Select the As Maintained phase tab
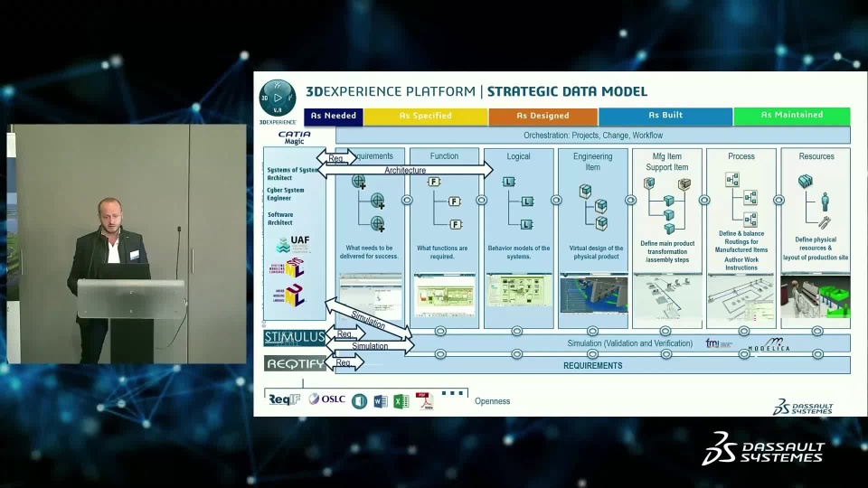The height and width of the screenshot is (488, 868). pyautogui.click(x=792, y=115)
